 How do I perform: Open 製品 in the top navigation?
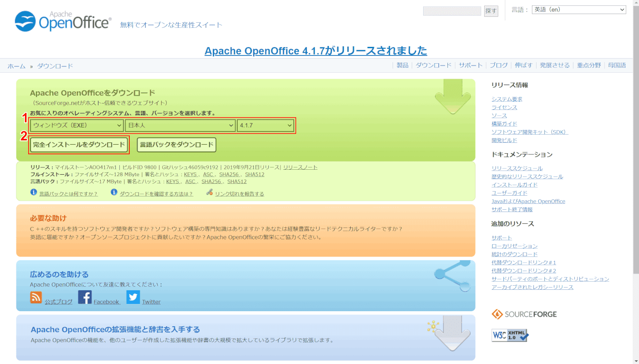[403, 65]
